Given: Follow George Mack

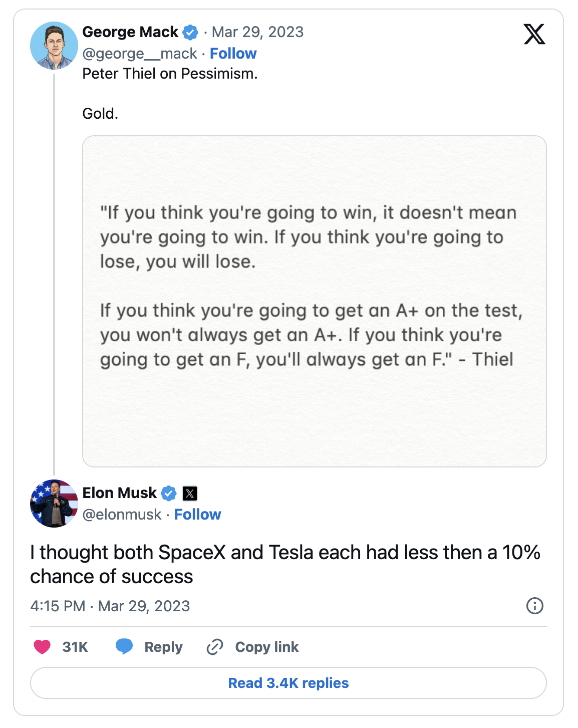Looking at the screenshot, I should click(233, 54).
